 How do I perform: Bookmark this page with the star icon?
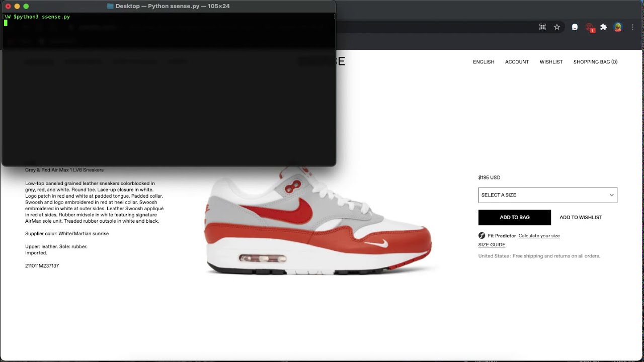tap(557, 27)
